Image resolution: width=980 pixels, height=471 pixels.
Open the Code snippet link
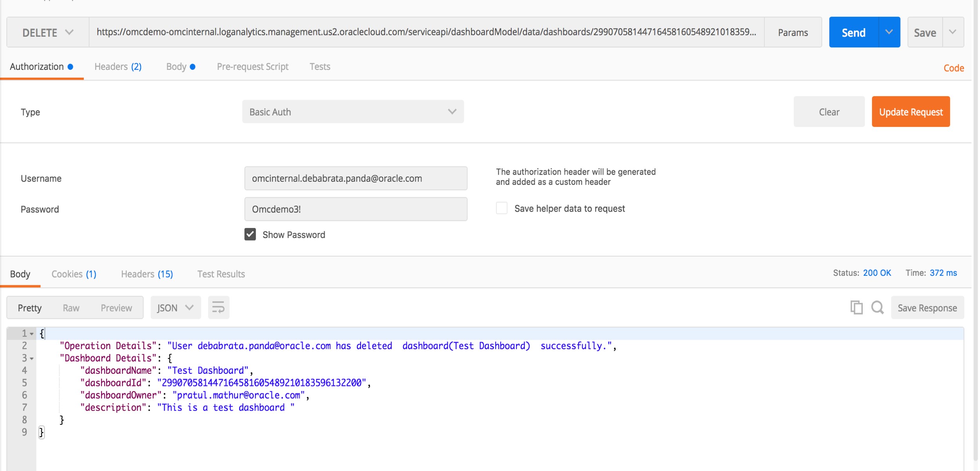pos(953,68)
